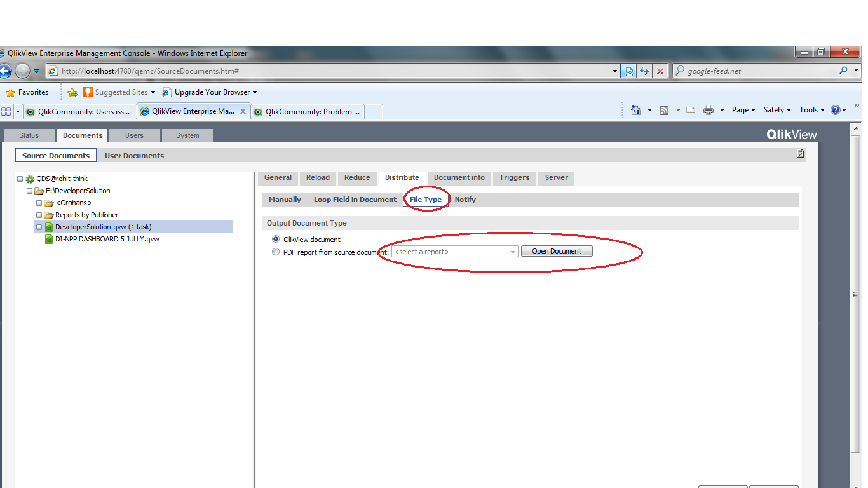This screenshot has width=868, height=488.
Task: Switch to QlikCommunity: Users issue tab
Action: pyautogui.click(x=80, y=111)
